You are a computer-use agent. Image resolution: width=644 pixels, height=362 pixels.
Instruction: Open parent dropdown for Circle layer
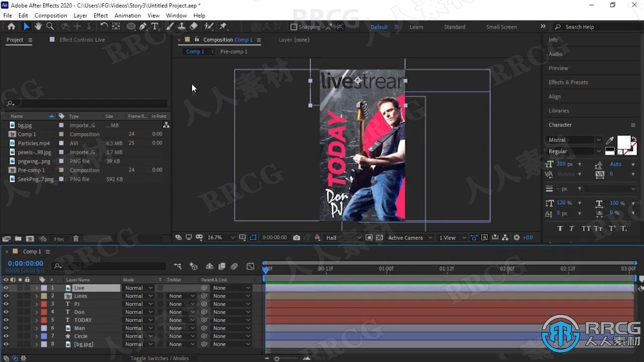[x=231, y=336]
